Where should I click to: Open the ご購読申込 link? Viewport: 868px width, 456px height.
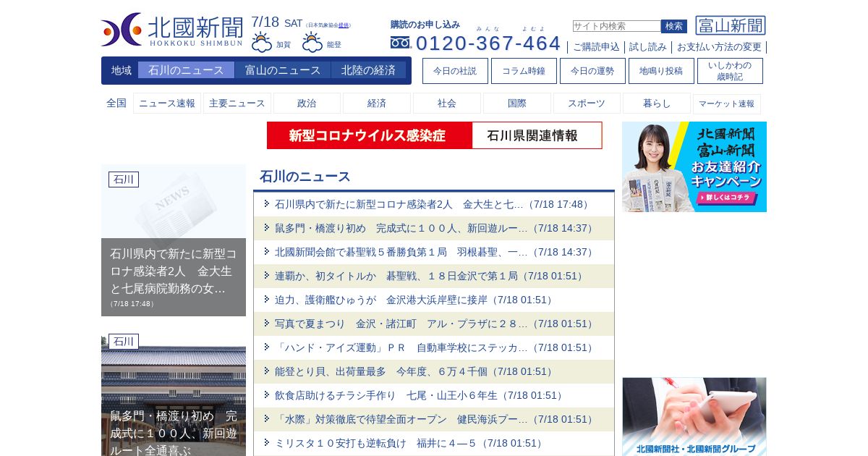(596, 47)
